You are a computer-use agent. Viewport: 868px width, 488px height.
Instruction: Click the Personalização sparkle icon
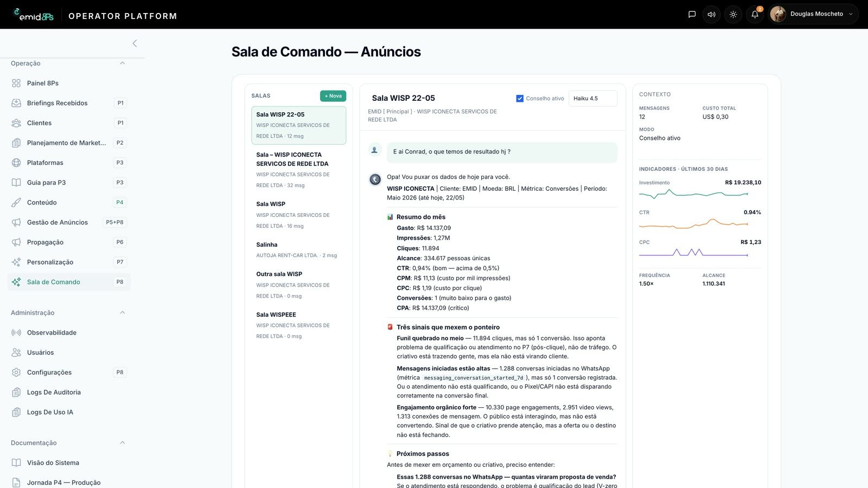coord(16,262)
